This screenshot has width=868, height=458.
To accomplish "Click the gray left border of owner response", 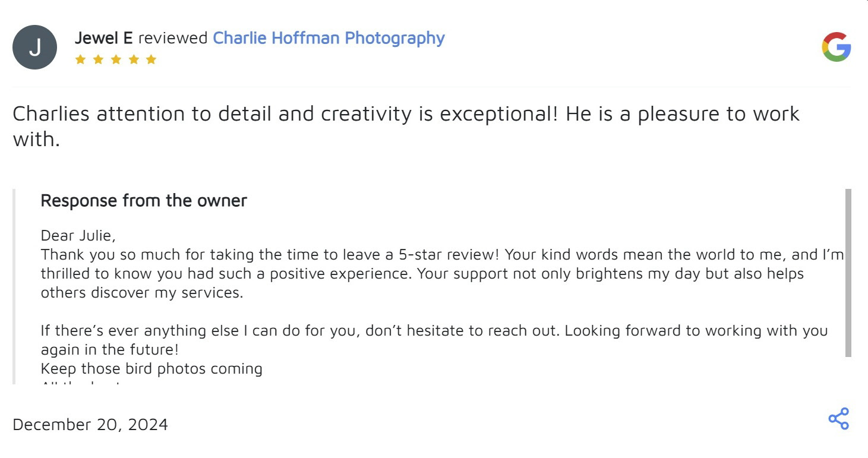I will tap(15, 285).
